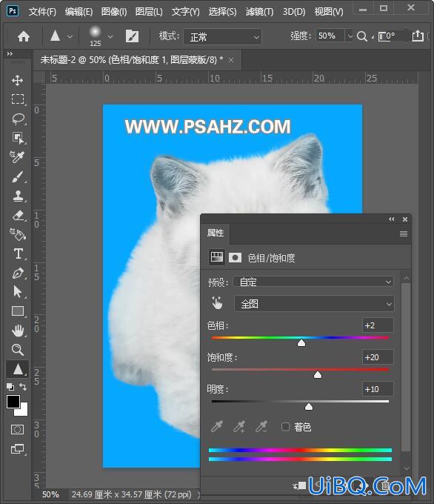This screenshot has width=434, height=504.
Task: Click the 色相 value field
Action: click(x=378, y=325)
